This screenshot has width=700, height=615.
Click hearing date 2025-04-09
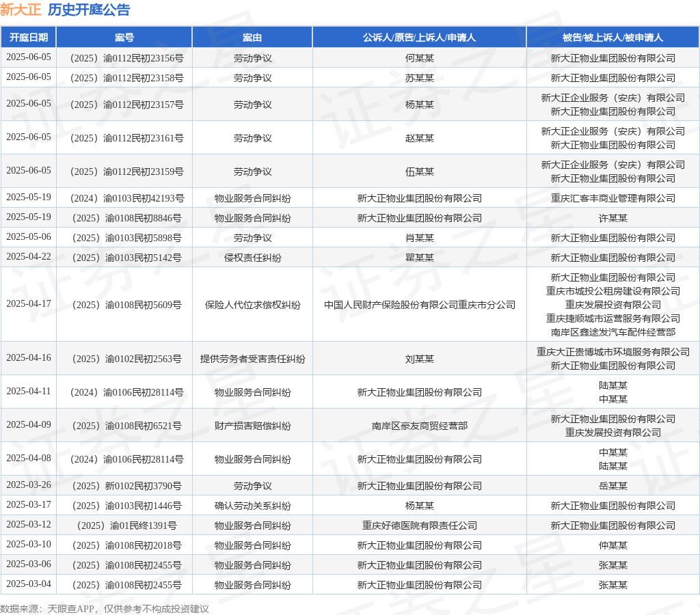coord(29,424)
